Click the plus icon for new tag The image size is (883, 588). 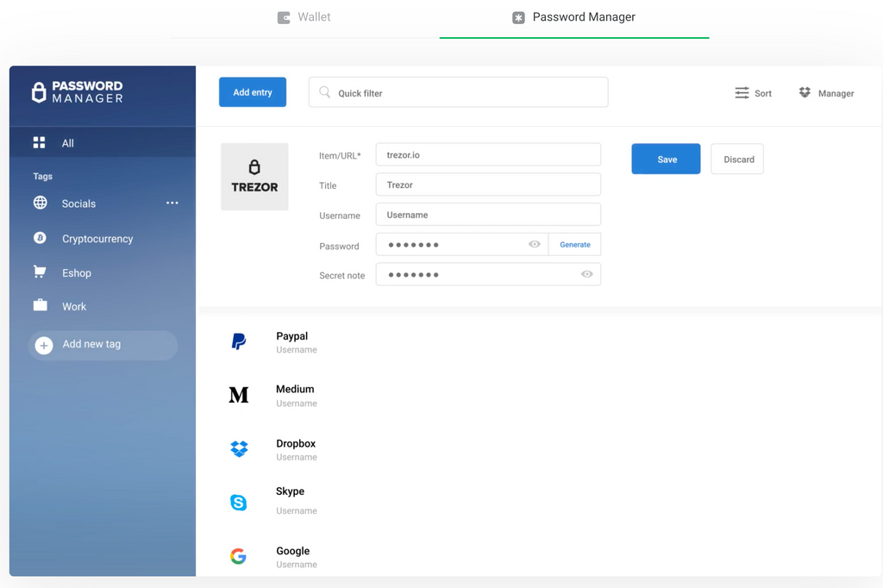click(44, 345)
